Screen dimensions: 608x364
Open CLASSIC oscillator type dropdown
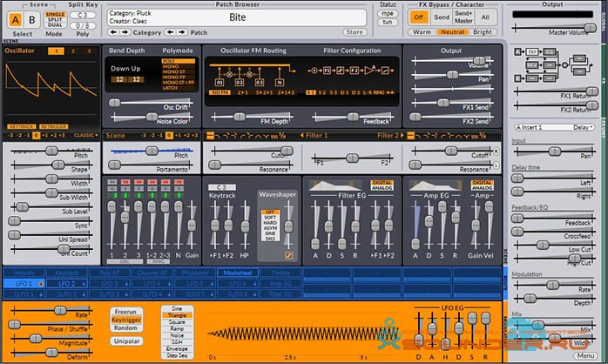pyautogui.click(x=85, y=135)
